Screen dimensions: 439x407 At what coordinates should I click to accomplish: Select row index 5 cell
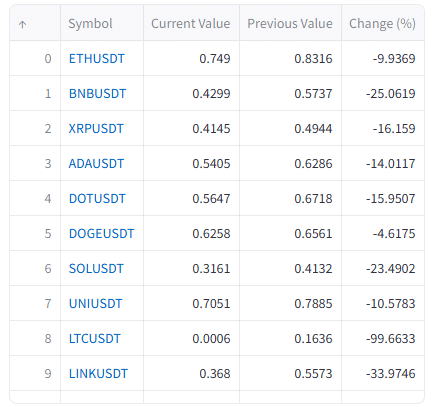[x=35, y=233]
